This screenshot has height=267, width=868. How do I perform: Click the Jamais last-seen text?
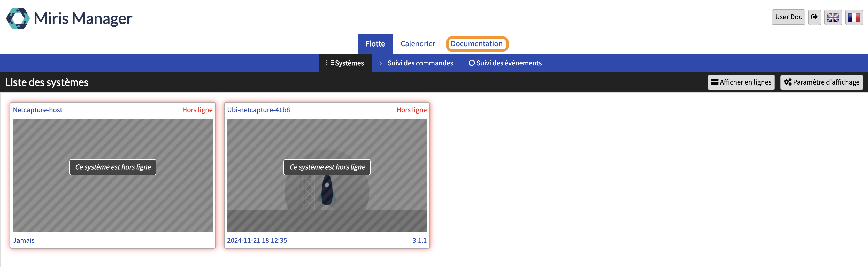point(24,240)
